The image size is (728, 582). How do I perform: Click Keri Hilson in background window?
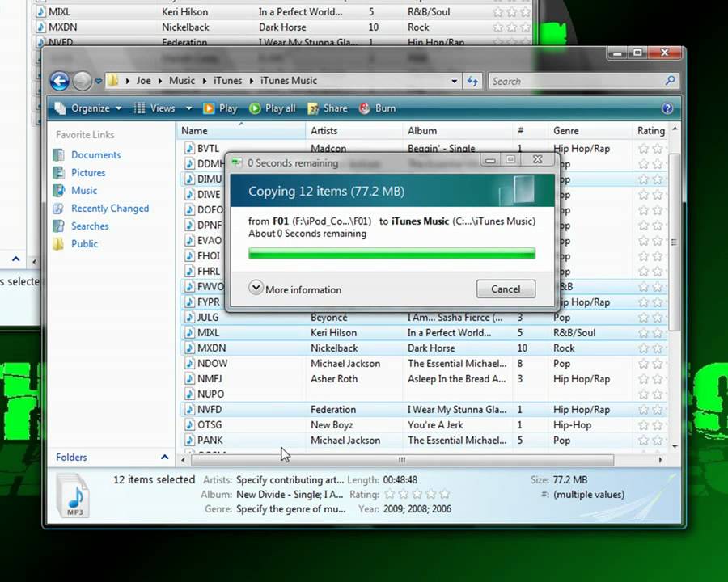coord(184,12)
